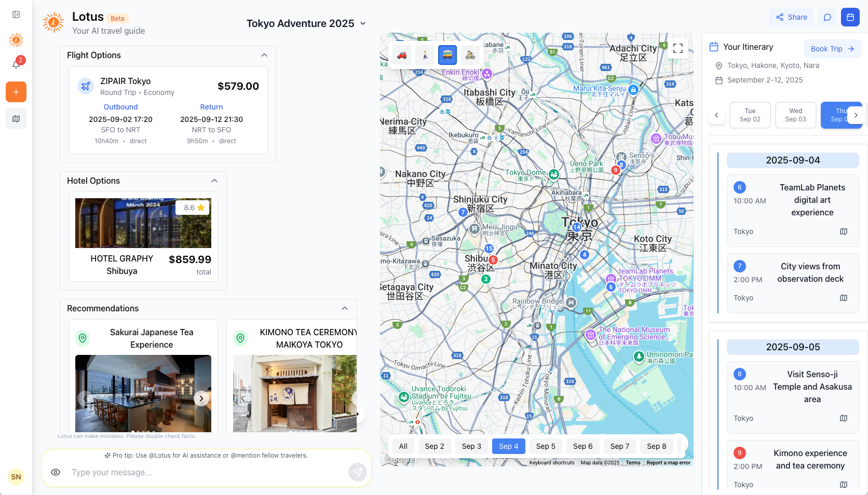Click the 2025-09-05 date header

pos(793,347)
